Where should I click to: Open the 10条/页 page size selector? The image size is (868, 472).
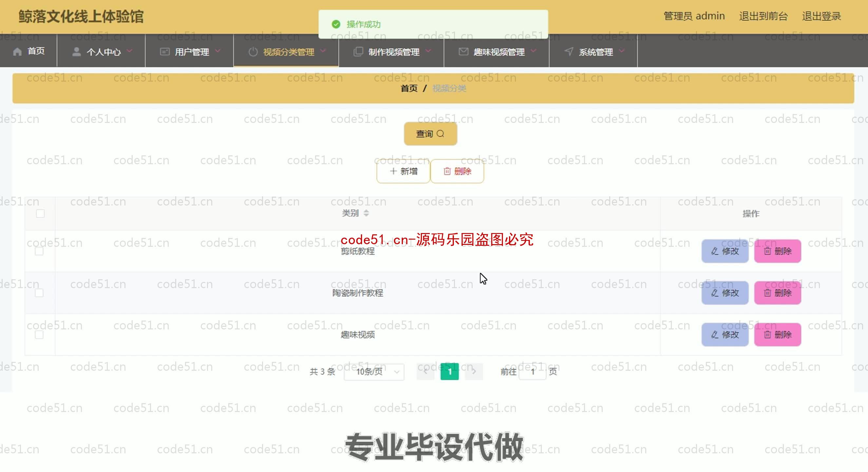pos(374,371)
